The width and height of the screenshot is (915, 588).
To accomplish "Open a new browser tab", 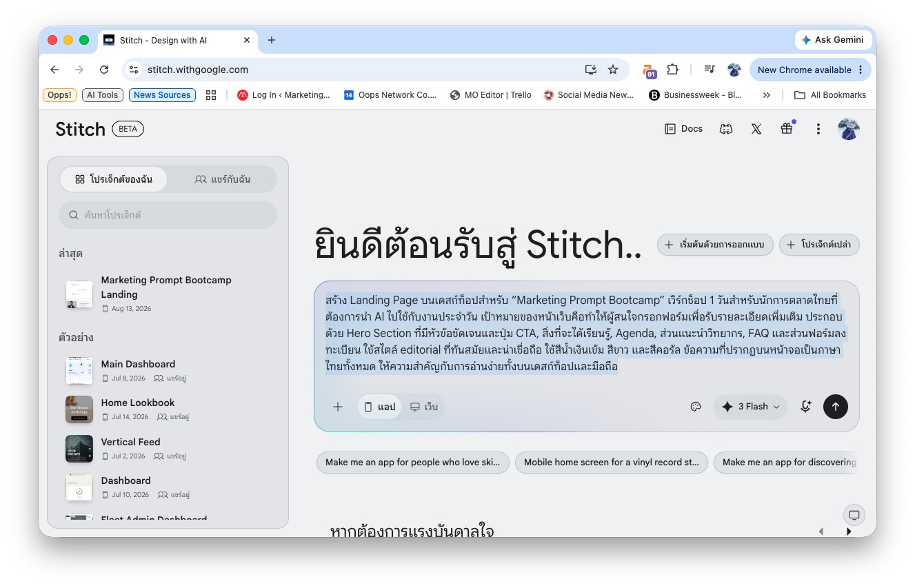I will (272, 40).
